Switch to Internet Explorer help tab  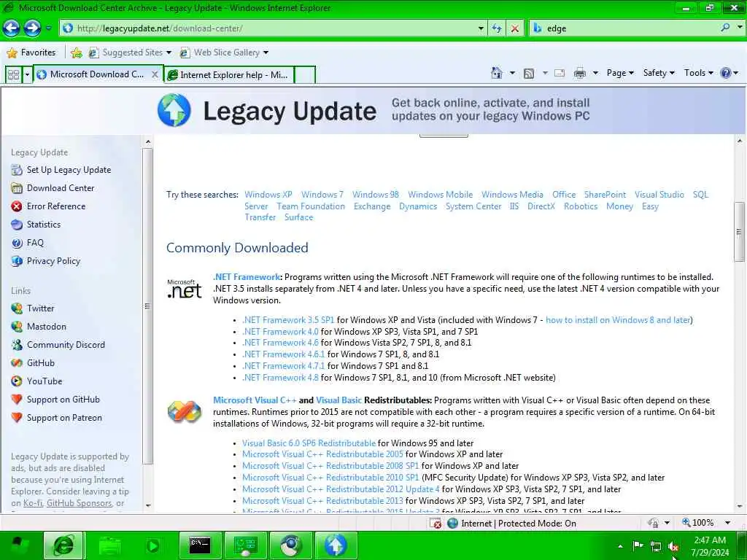point(229,75)
